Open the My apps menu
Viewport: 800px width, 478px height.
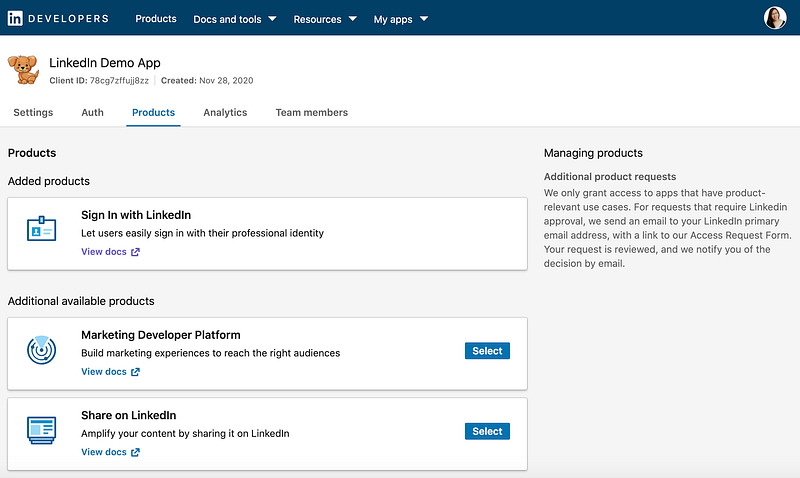(401, 19)
